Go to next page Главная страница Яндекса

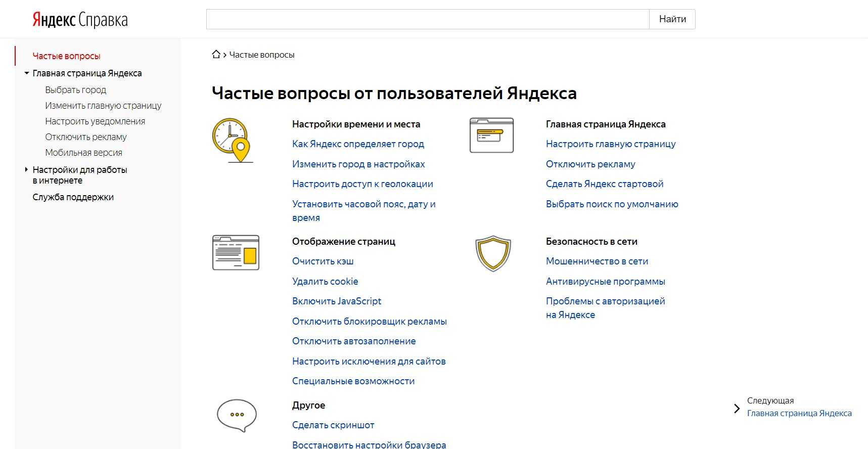pos(799,413)
